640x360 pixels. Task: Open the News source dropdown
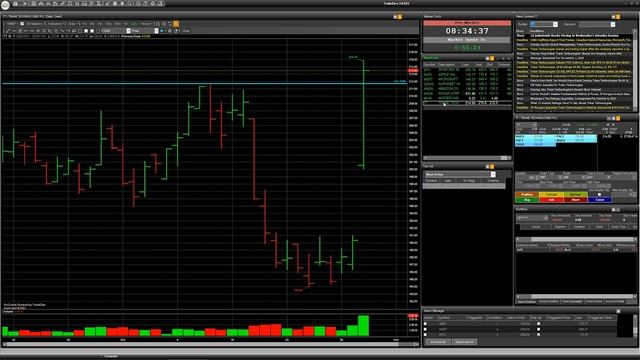pyautogui.click(x=613, y=24)
